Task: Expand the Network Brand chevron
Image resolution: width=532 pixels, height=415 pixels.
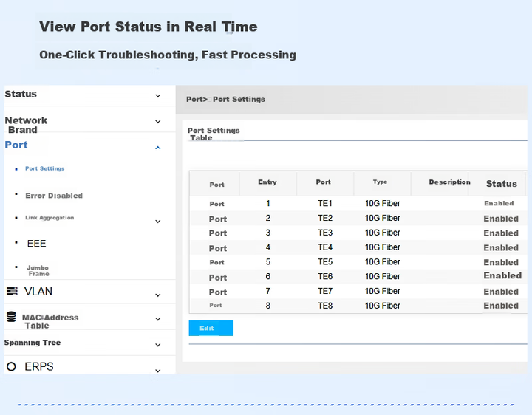Action: [158, 121]
